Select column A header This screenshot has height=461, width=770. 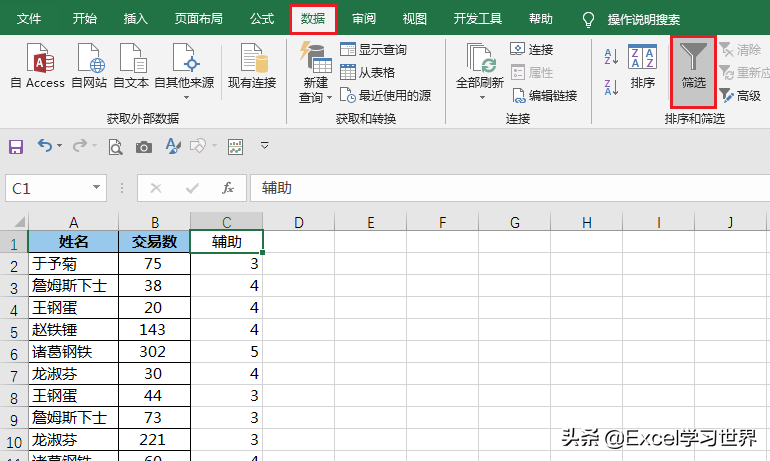[x=74, y=222]
